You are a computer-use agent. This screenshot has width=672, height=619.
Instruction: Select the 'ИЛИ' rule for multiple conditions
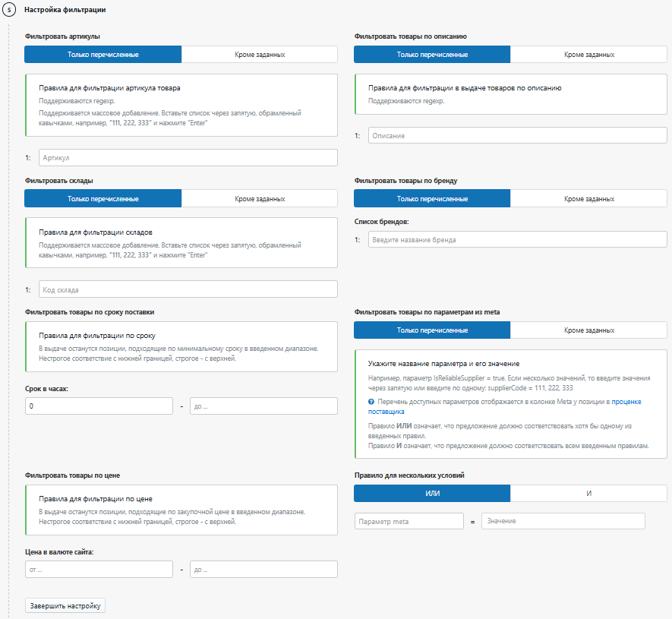(432, 494)
